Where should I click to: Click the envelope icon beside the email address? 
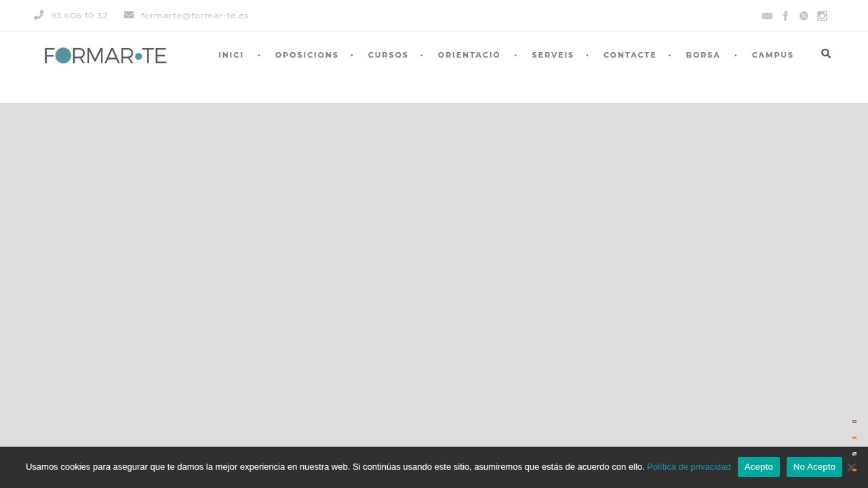click(x=129, y=15)
